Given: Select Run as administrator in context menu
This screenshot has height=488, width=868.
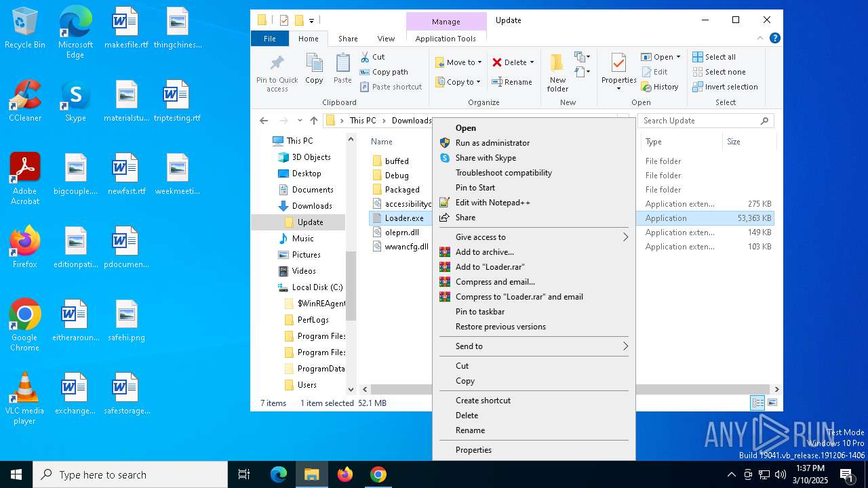Looking at the screenshot, I should [534, 143].
